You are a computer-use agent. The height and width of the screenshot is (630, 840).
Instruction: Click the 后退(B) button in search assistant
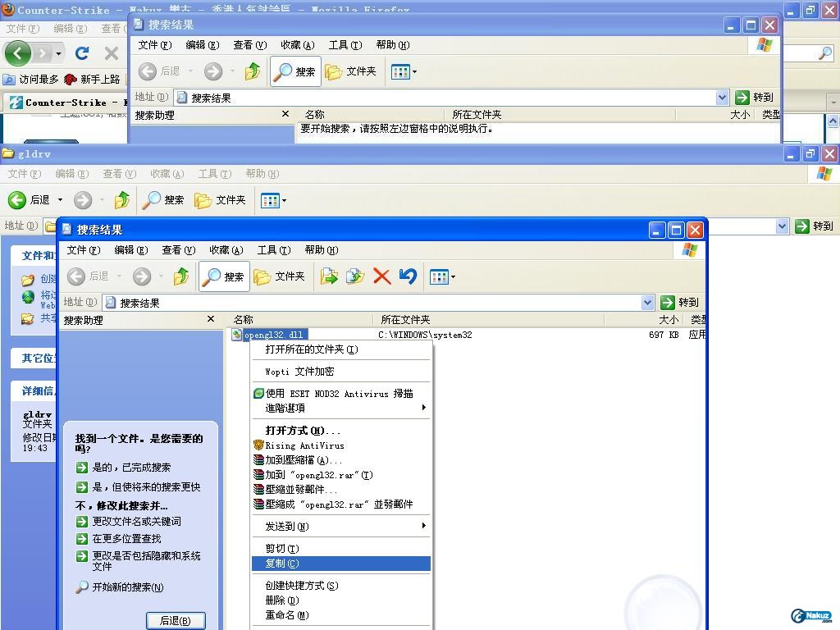[176, 621]
